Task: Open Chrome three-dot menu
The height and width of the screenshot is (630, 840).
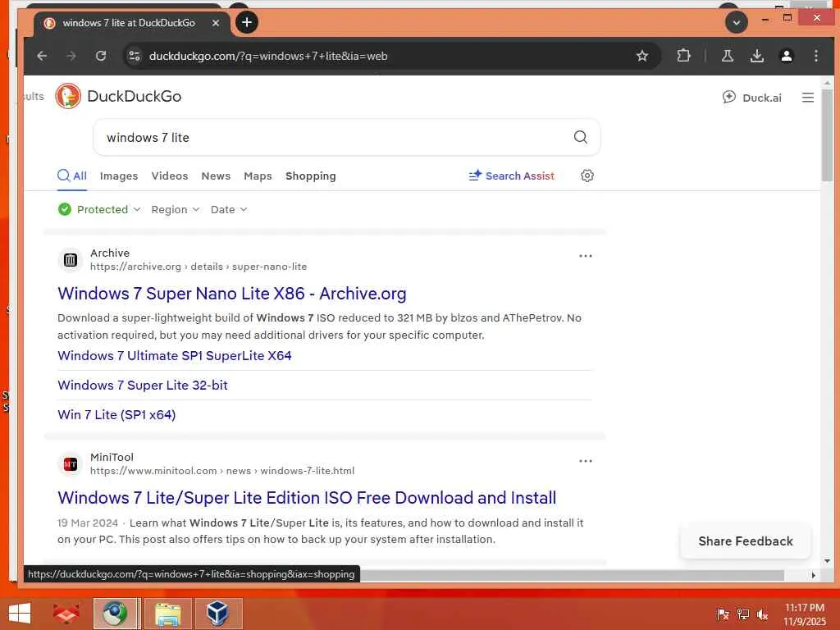Action: [x=816, y=56]
